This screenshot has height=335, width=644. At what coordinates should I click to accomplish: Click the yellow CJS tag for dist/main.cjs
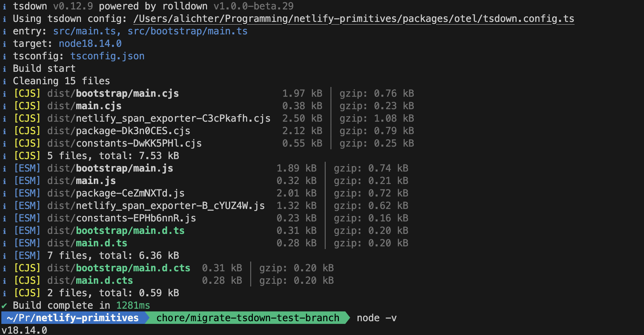[x=27, y=106]
